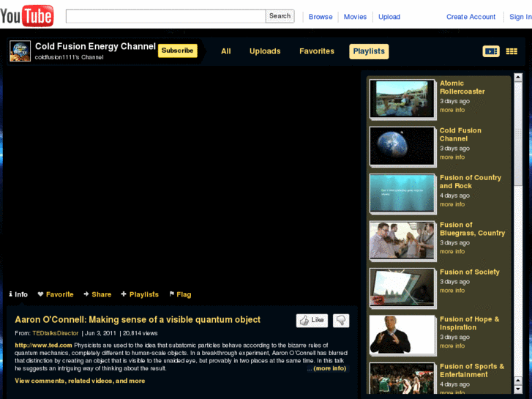Click the Aaron O'Connell video title
532x399 pixels.
tap(138, 320)
